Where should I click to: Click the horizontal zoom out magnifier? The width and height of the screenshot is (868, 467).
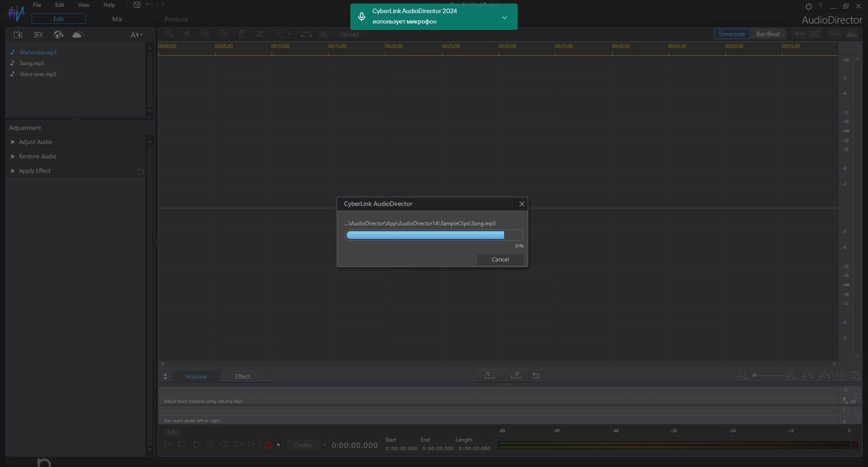(x=742, y=376)
